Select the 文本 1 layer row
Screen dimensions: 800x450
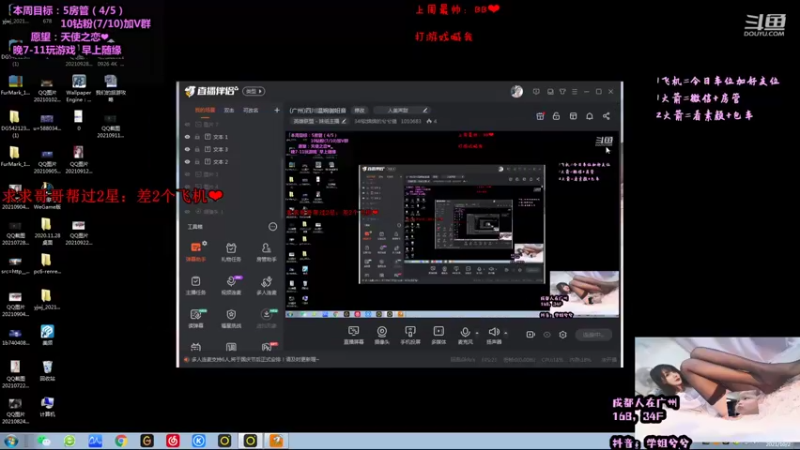[x=232, y=137]
